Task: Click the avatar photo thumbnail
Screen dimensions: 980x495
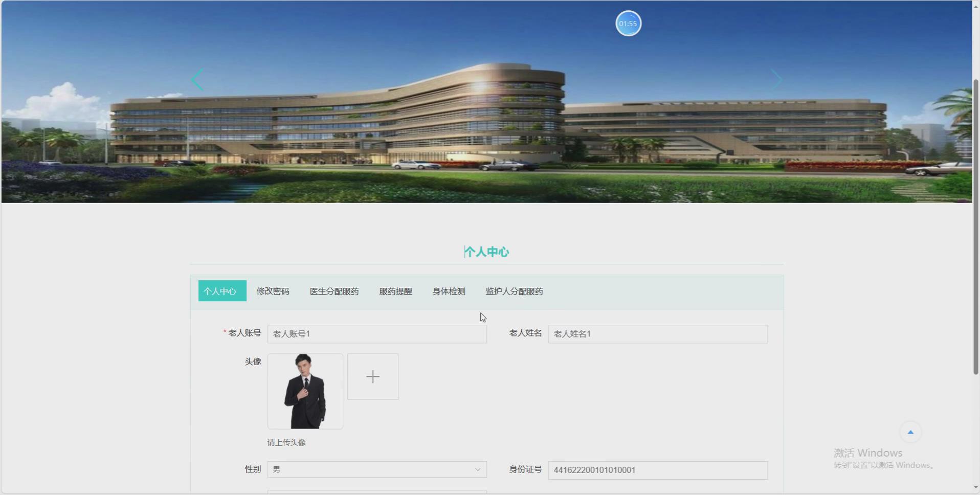Action: [x=305, y=391]
